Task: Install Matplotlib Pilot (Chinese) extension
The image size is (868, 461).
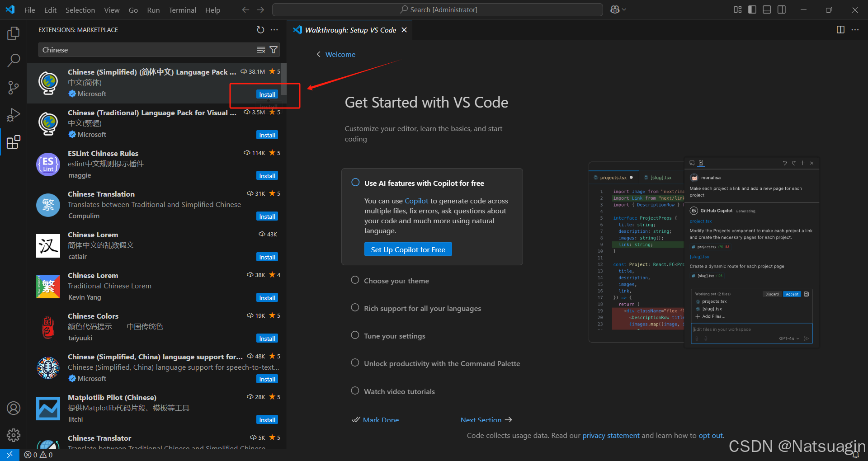Action: click(267, 420)
